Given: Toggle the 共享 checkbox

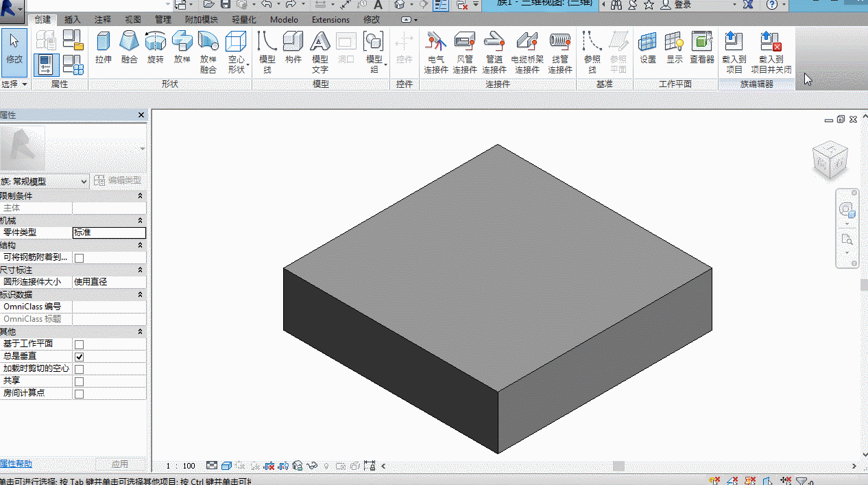Looking at the screenshot, I should (x=79, y=381).
